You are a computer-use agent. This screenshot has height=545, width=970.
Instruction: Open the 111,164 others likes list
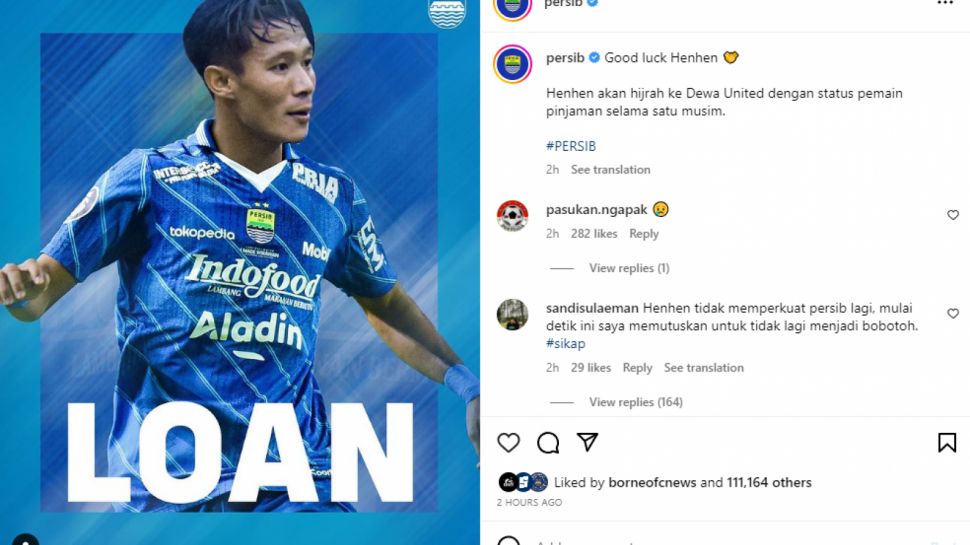[769, 483]
